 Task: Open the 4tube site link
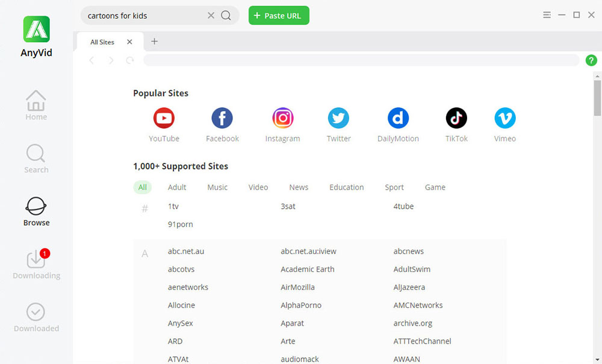[403, 206]
